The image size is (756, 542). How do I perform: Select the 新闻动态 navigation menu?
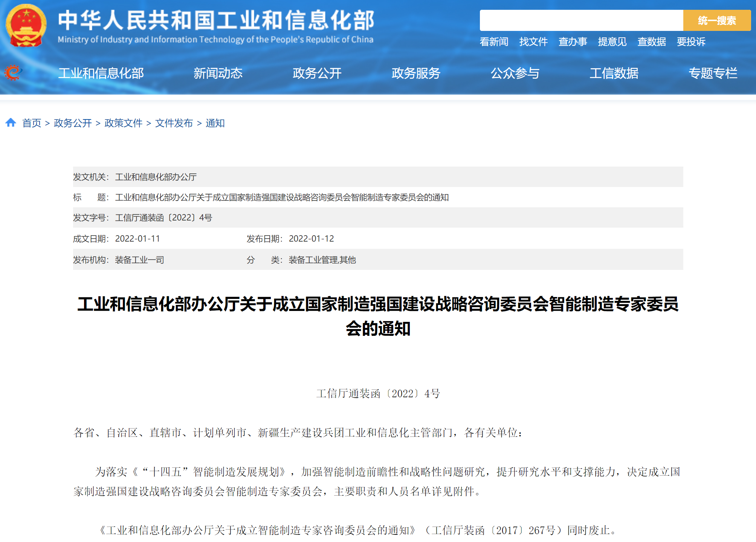pyautogui.click(x=218, y=73)
